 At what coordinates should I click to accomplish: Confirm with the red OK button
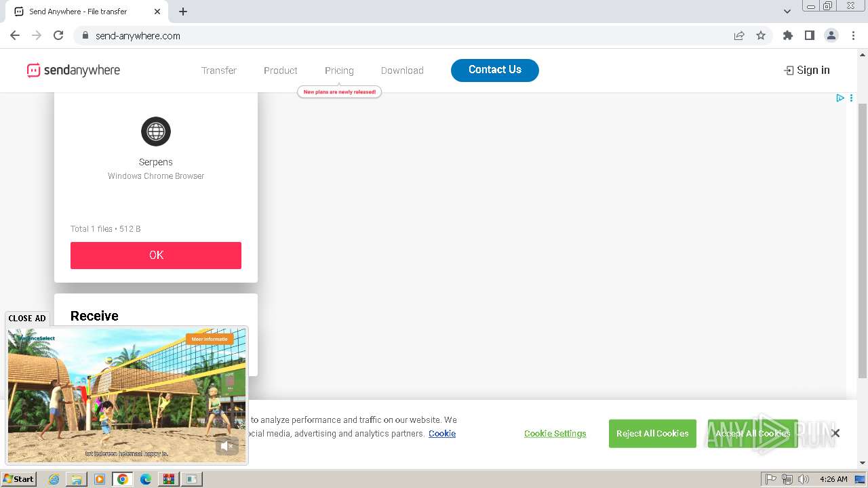coord(156,256)
